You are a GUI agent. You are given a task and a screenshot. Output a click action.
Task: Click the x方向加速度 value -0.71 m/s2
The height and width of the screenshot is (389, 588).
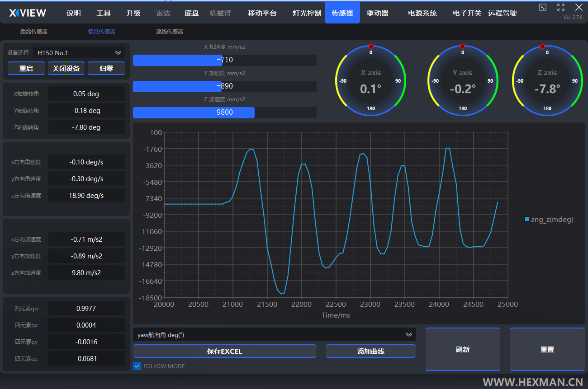tap(86, 239)
